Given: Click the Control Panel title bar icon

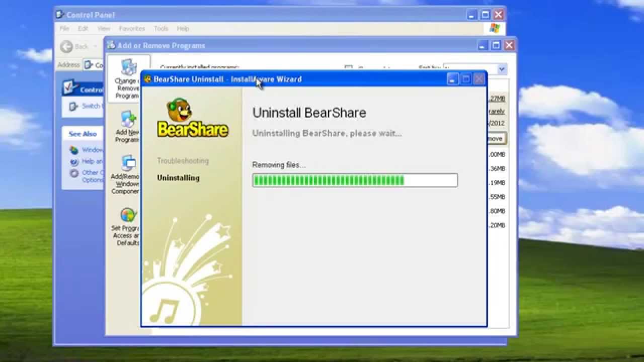Looking at the screenshot, I should click(x=60, y=15).
